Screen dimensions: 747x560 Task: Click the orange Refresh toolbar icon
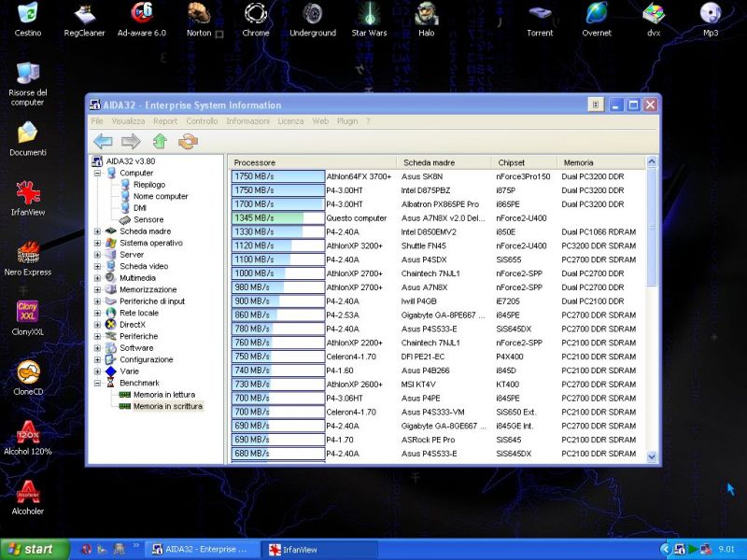(x=188, y=142)
